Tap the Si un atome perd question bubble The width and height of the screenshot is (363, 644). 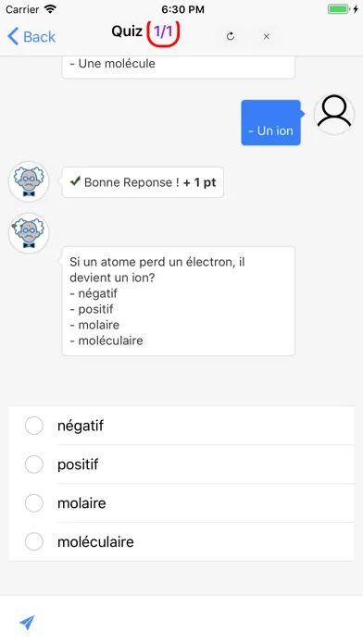tap(179, 301)
